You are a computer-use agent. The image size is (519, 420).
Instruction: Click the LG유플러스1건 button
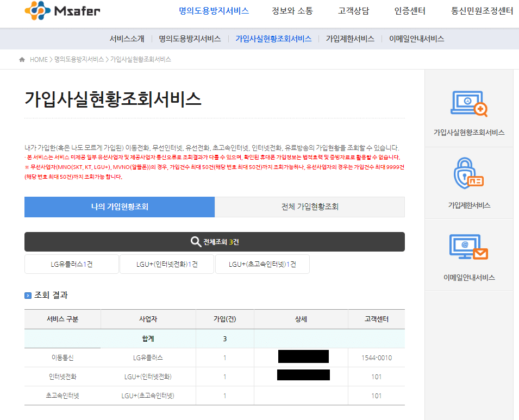(x=71, y=264)
